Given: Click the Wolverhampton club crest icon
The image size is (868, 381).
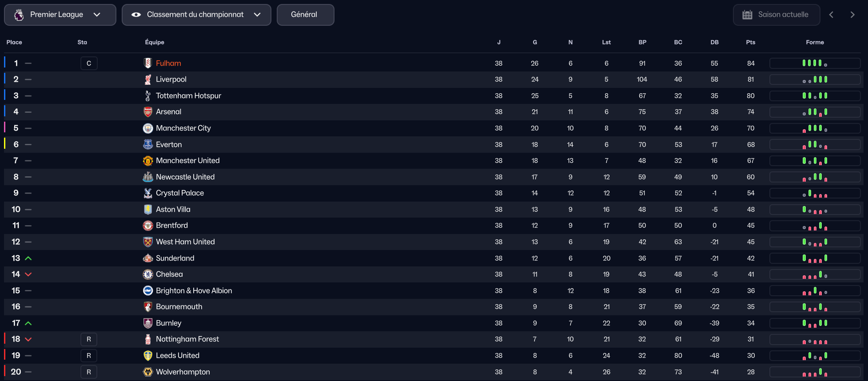Looking at the screenshot, I should click(148, 372).
